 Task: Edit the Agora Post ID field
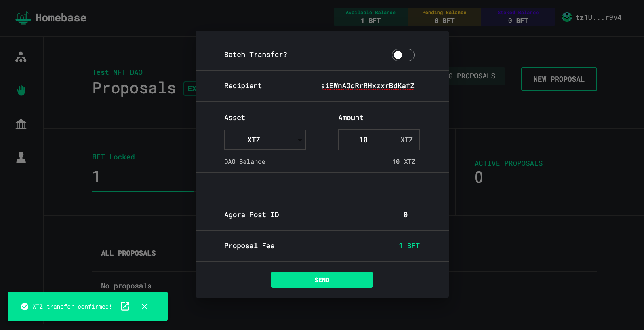(x=405, y=215)
